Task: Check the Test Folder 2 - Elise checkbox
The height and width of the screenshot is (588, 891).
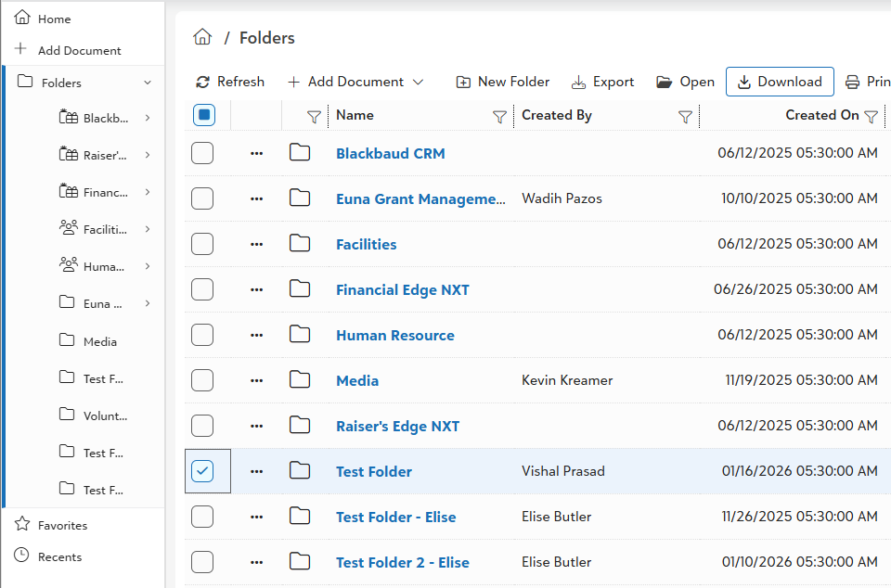Action: (x=202, y=562)
